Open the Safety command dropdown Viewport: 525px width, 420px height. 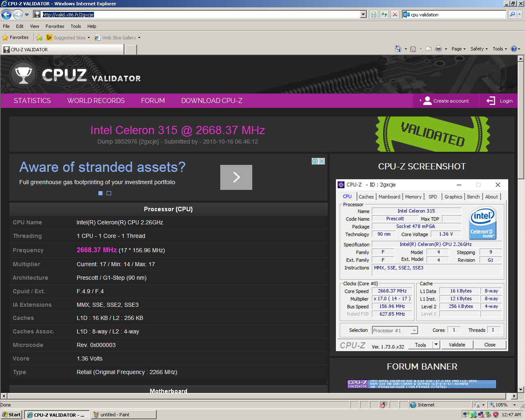point(479,49)
